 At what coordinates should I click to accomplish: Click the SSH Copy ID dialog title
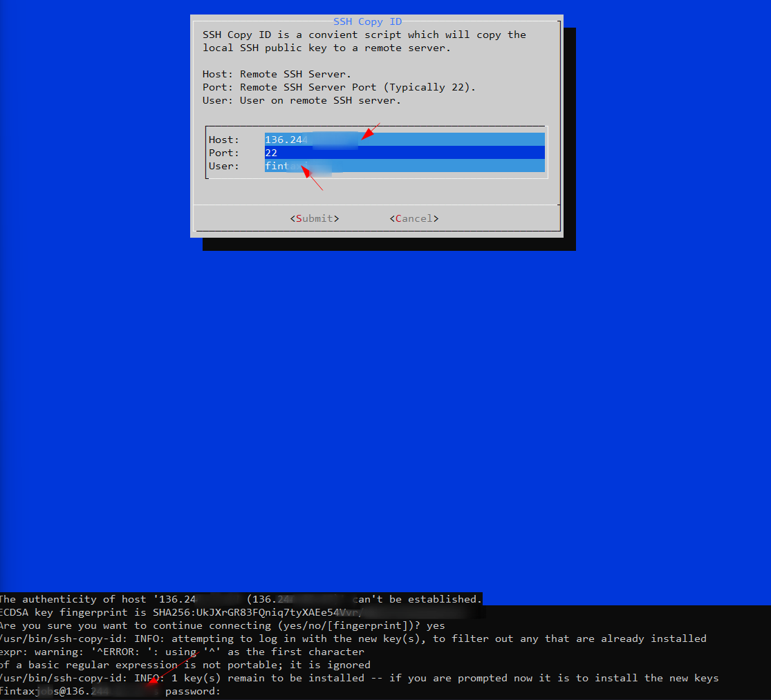point(367,21)
